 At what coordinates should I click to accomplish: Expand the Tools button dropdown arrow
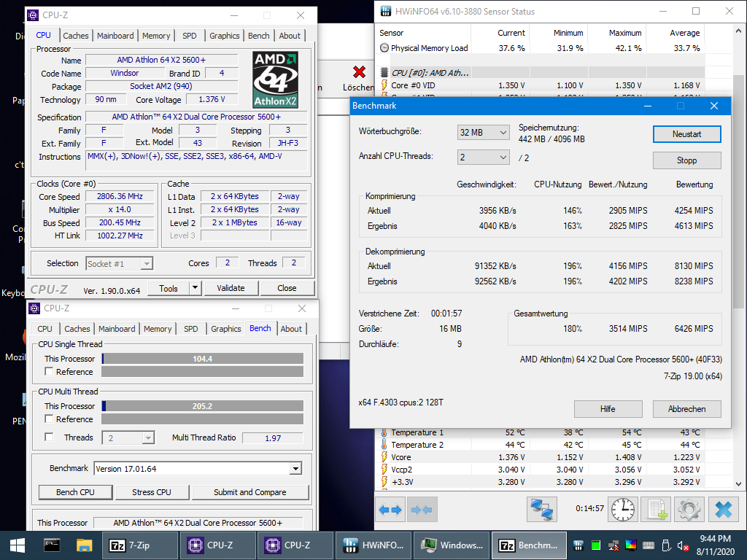194,288
